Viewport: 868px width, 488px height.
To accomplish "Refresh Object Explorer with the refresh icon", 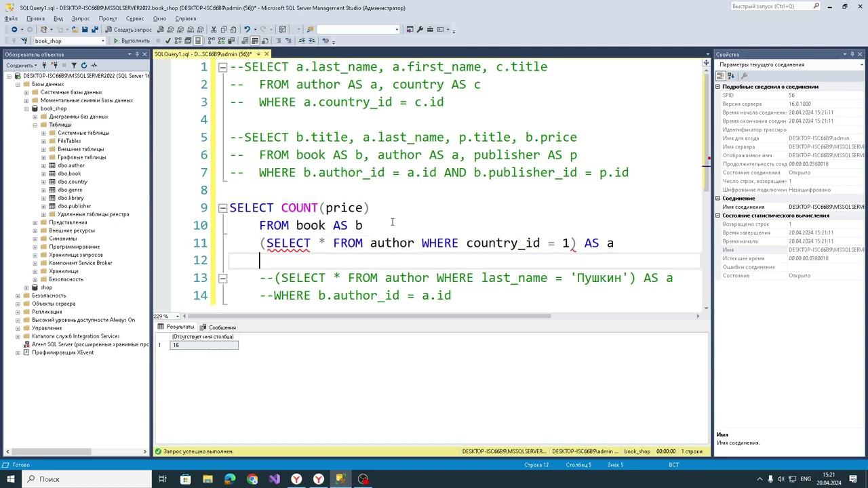I will (x=84, y=66).
